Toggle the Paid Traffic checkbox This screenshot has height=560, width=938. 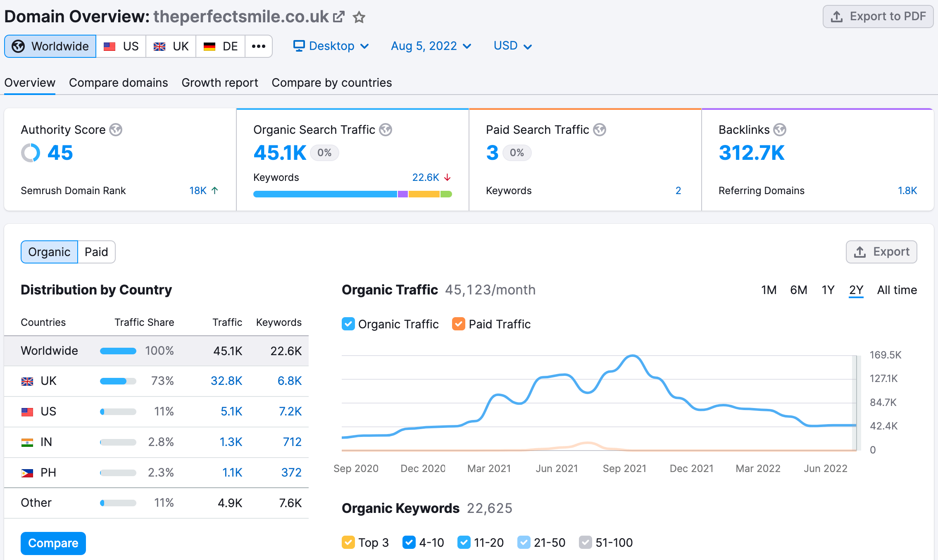(458, 324)
